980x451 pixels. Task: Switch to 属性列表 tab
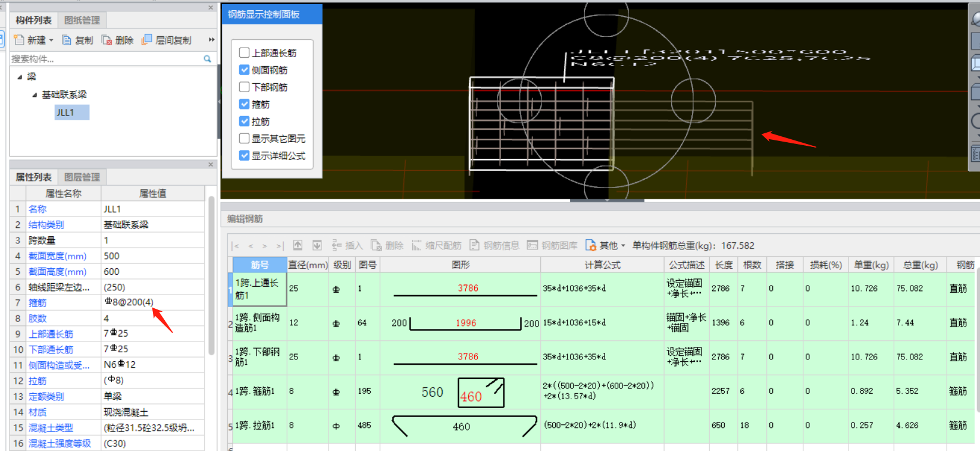[x=33, y=177]
